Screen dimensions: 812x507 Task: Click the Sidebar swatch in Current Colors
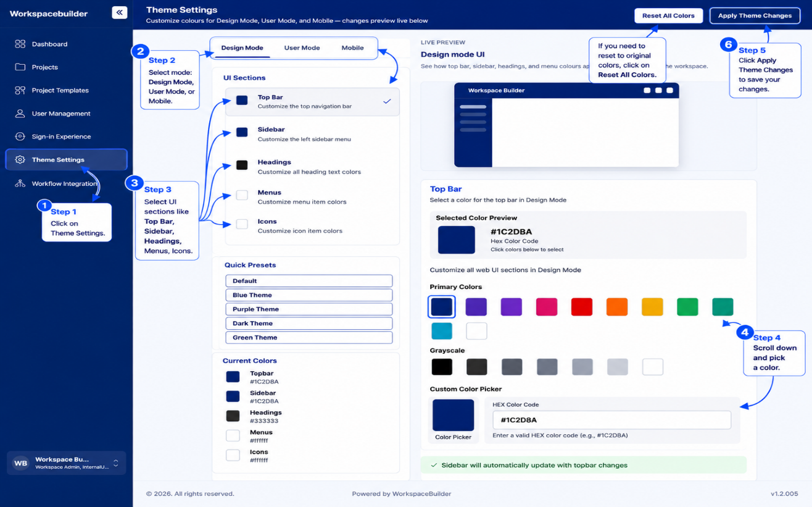233,396
